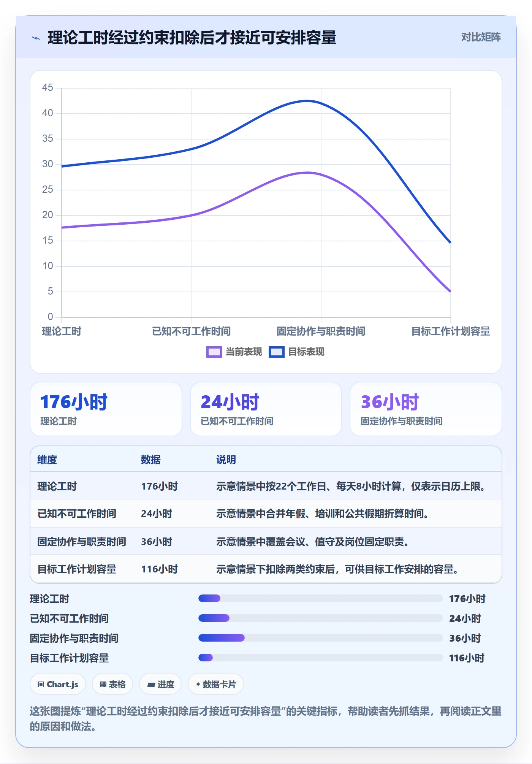Image resolution: width=532 pixels, height=764 pixels.
Task: Click the 对比矩阵 label in header
Action: coord(481,37)
